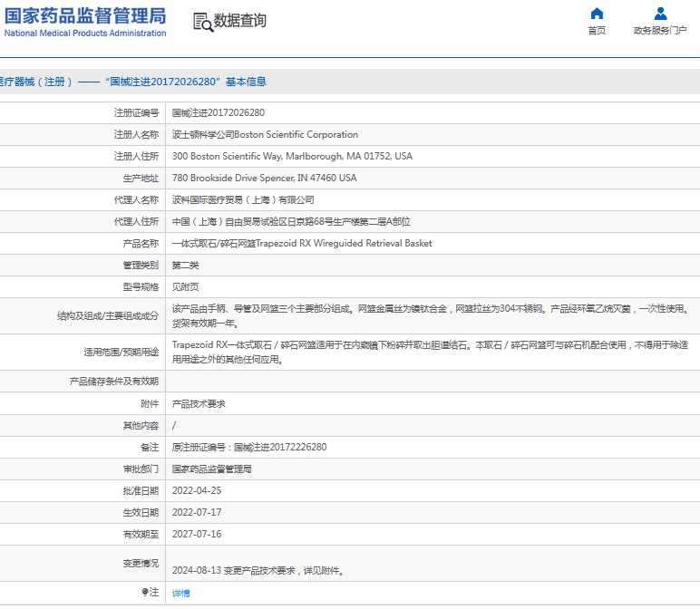This screenshot has height=609, width=700.
Task: Select the 2024-08-13 change record text
Action: point(258,571)
